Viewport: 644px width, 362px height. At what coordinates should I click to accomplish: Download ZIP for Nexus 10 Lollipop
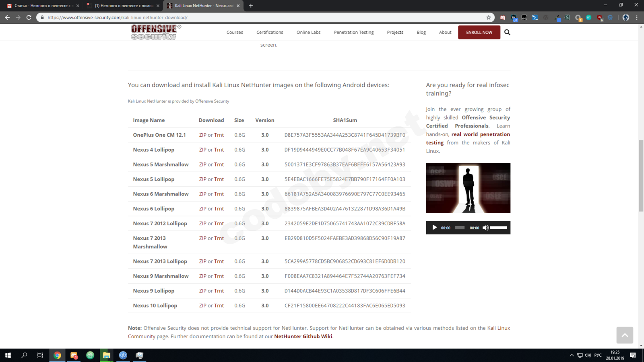(x=202, y=306)
